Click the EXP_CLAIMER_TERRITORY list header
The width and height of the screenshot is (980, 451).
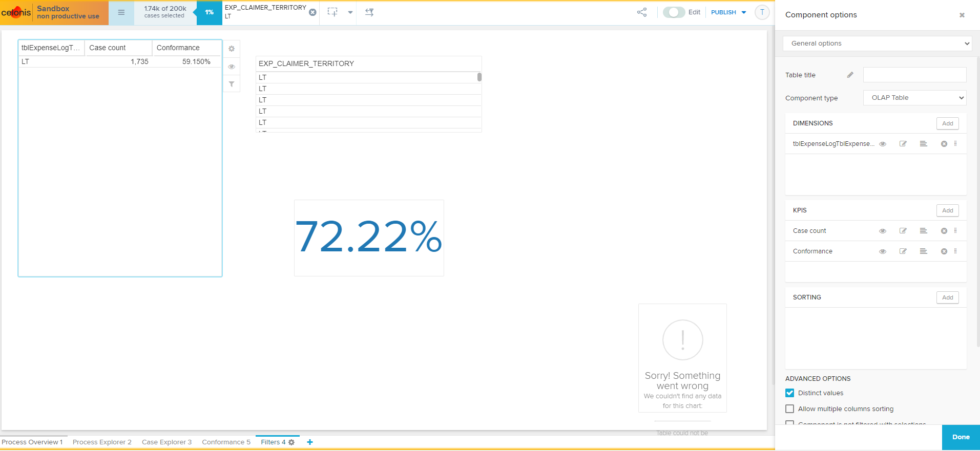point(368,63)
